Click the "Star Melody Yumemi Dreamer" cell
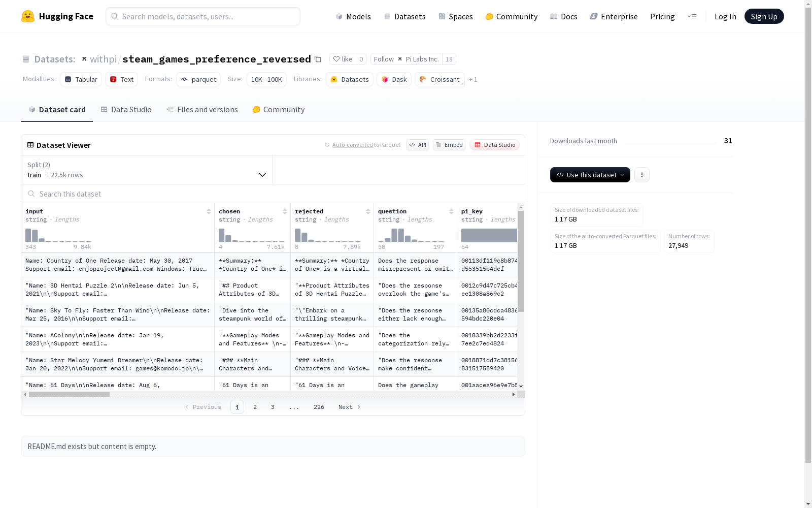Image resolution: width=812 pixels, height=508 pixels. tap(118, 364)
